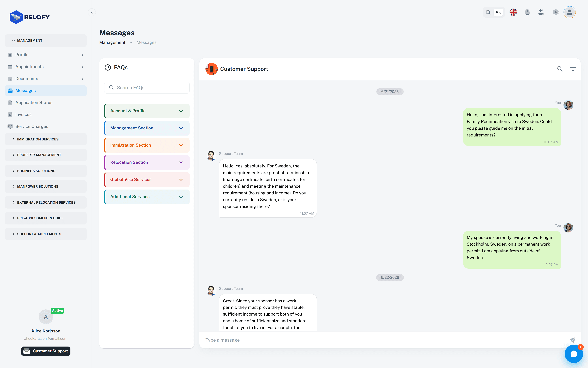Click the Support Team avatar at 11:07 AM
The image size is (588, 368).
point(211,156)
